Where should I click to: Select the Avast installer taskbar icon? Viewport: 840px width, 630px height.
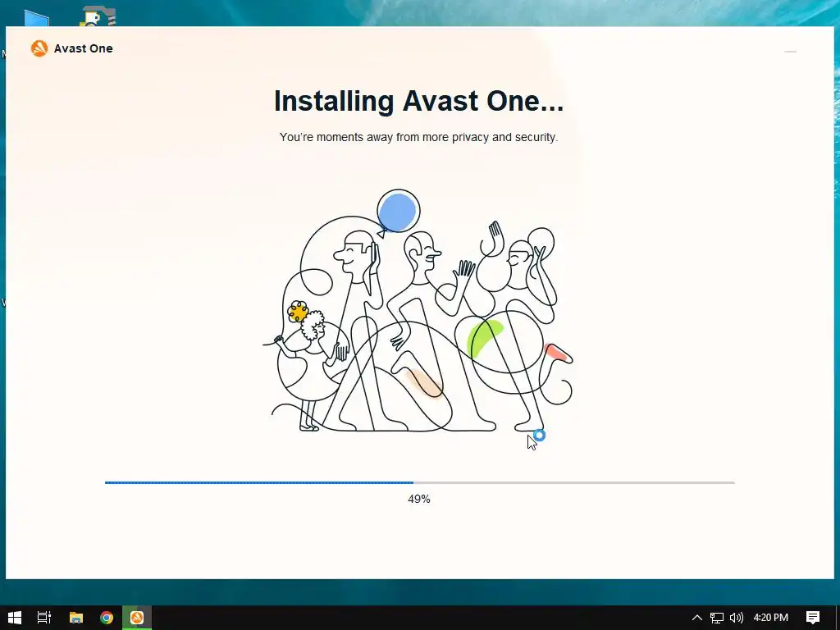click(137, 618)
